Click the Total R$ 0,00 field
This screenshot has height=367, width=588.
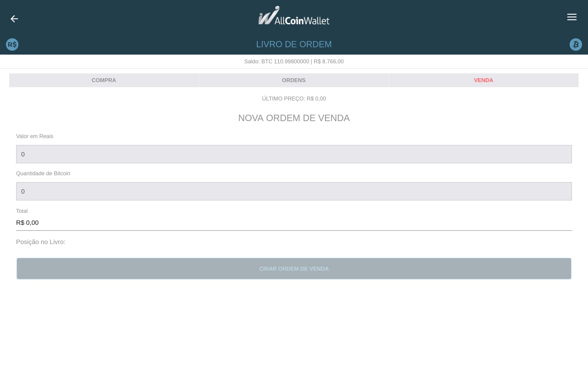294,222
